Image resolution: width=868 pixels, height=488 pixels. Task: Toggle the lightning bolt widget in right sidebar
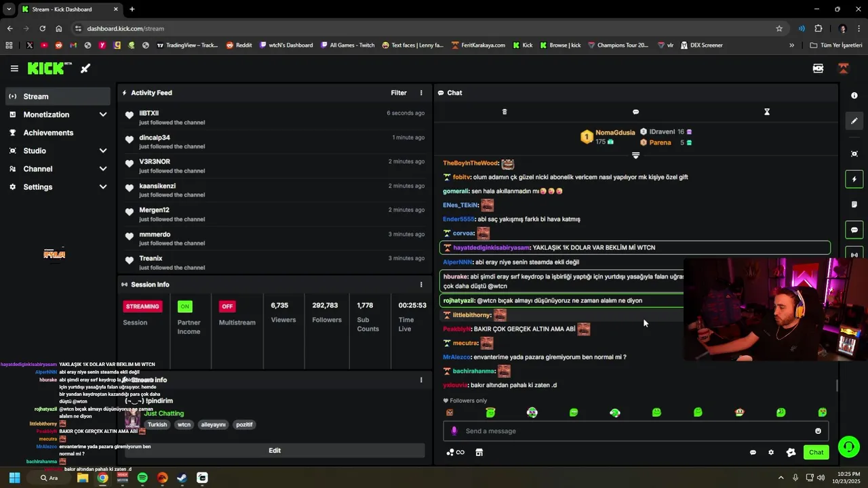(x=854, y=180)
